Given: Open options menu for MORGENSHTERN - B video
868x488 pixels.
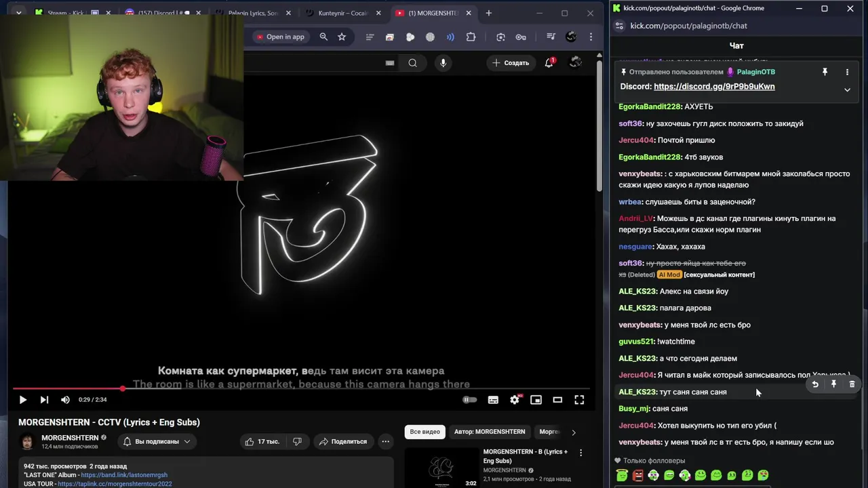Looking at the screenshot, I should [x=580, y=452].
